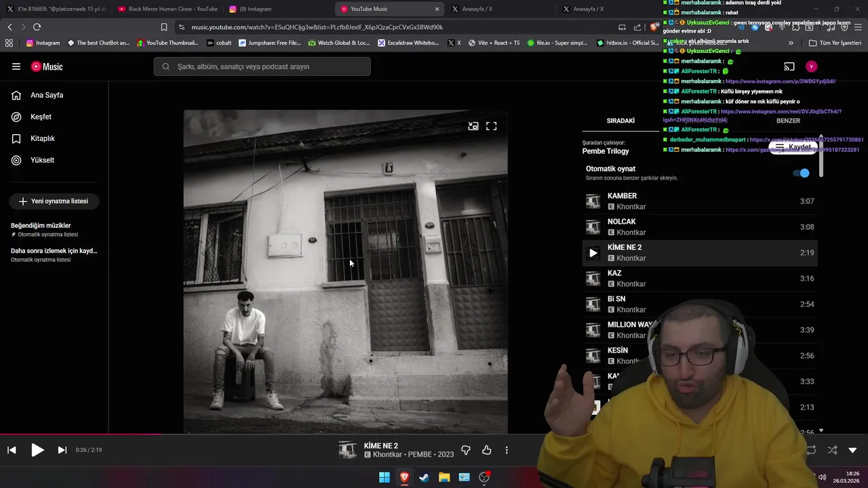868x488 pixels.
Task: Close the YouTube Music browser tab
Action: [437, 9]
